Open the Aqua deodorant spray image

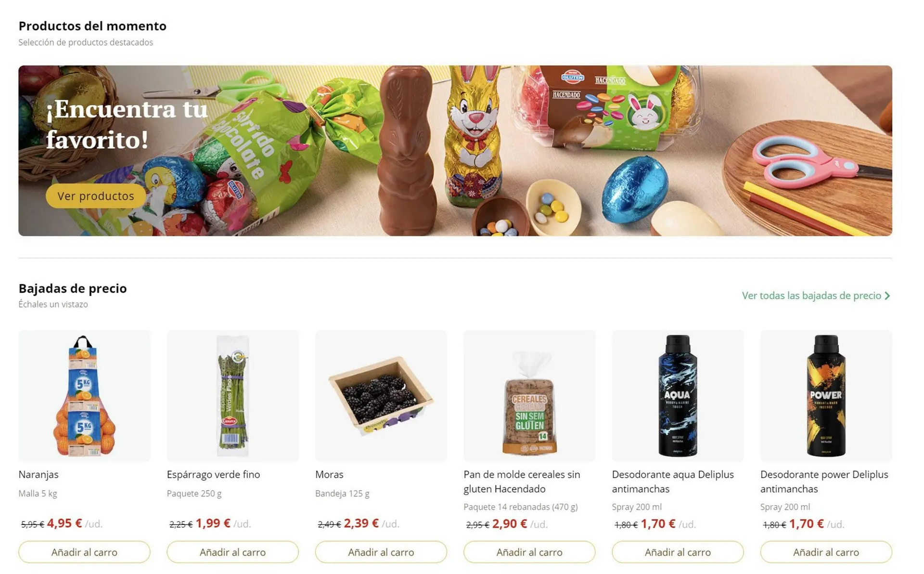(678, 396)
